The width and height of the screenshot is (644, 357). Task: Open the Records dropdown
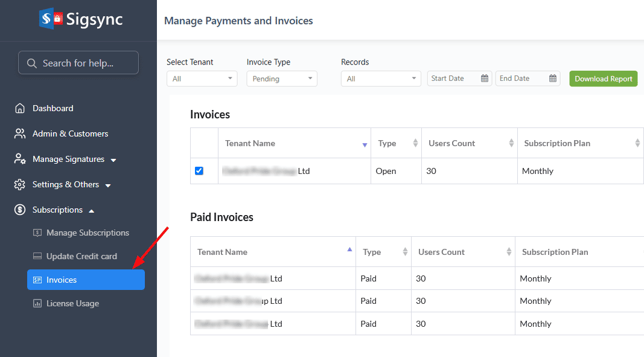click(x=380, y=79)
